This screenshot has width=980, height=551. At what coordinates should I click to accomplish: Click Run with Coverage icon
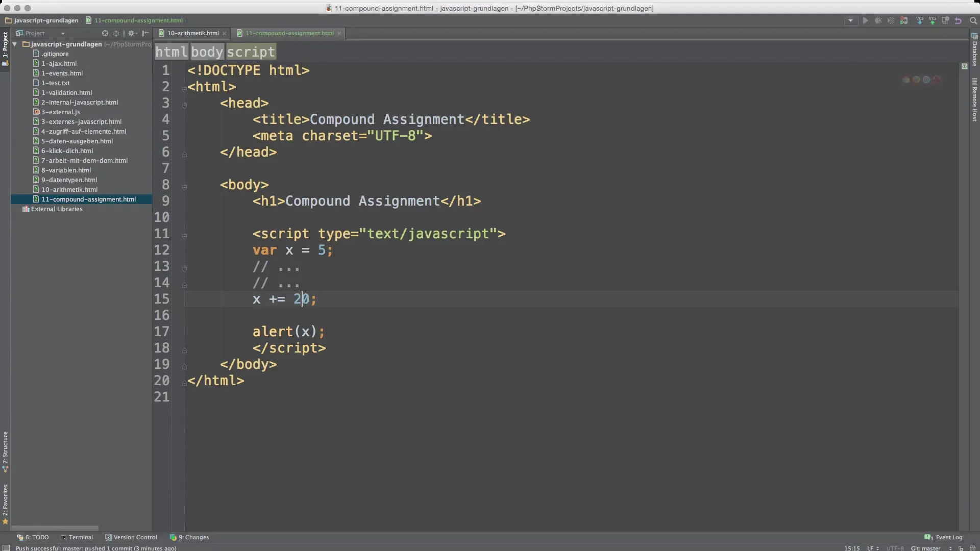coord(891,21)
